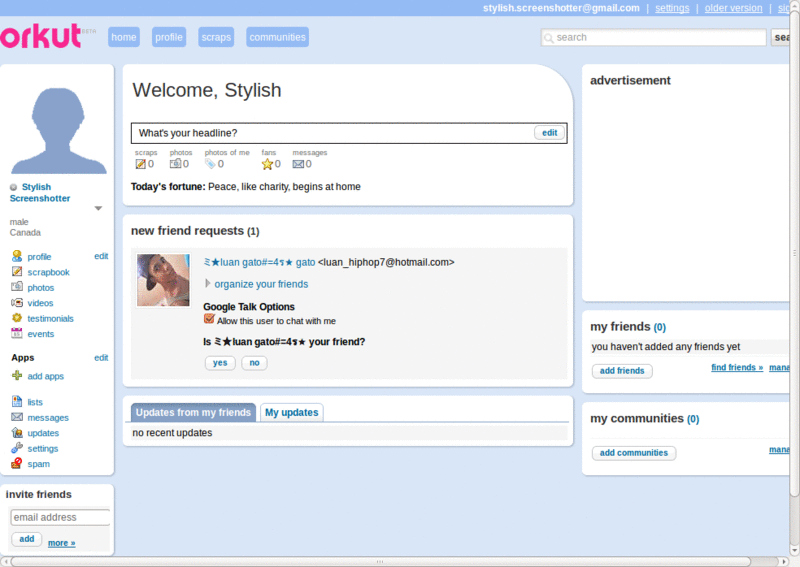Image resolution: width=800 pixels, height=567 pixels.
Task: Click the green plus add apps icon
Action: [x=17, y=376]
